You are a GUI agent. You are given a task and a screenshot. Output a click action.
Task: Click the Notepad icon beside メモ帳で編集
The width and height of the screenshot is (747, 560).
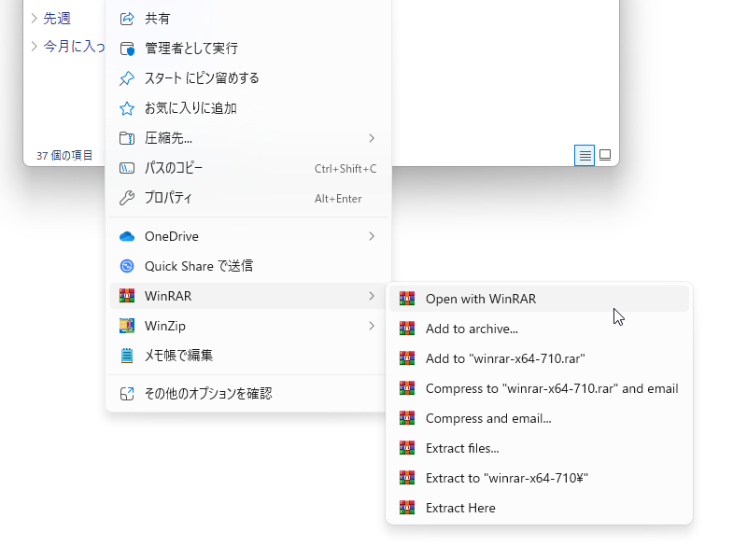coord(127,356)
